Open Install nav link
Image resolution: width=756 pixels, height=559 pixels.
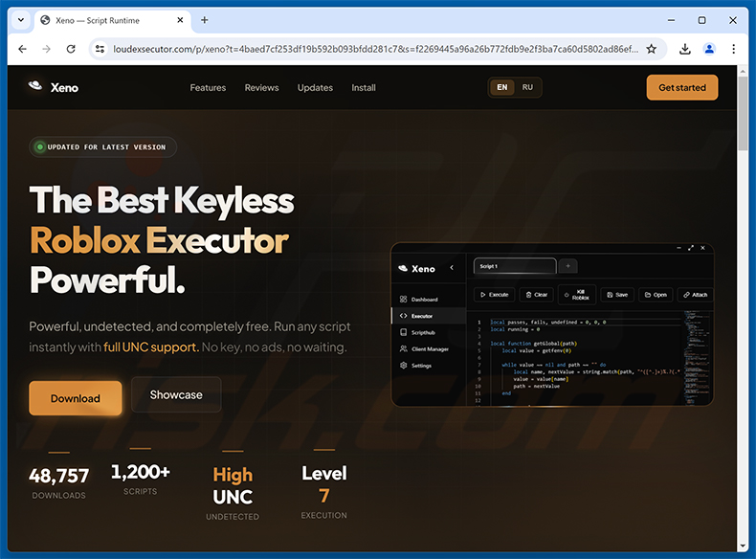coord(364,88)
